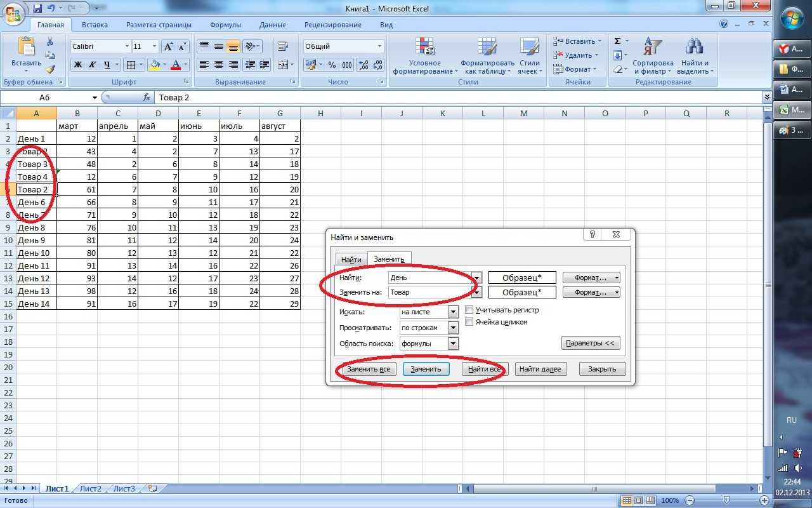Apply thousands separator 000 format
The width and height of the screenshot is (812, 508).
point(347,65)
